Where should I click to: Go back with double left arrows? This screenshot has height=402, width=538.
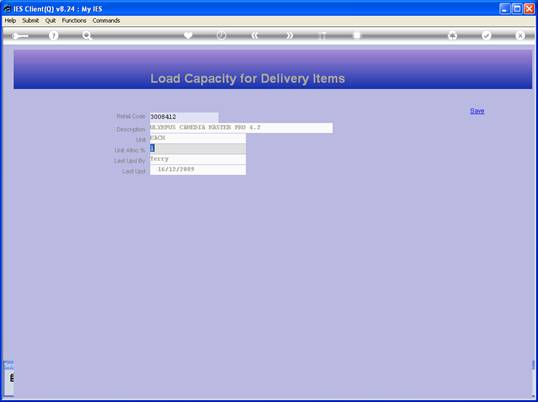coord(254,35)
